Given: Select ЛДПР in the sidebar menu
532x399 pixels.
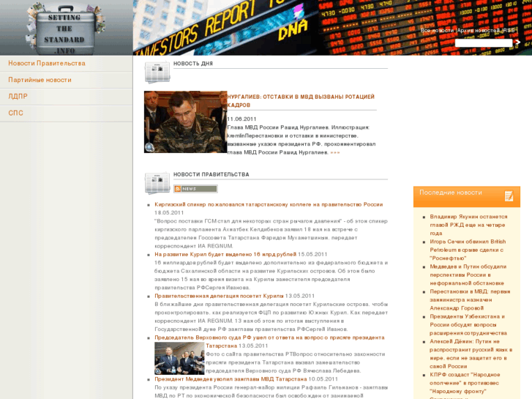Looking at the screenshot, I should coord(18,97).
